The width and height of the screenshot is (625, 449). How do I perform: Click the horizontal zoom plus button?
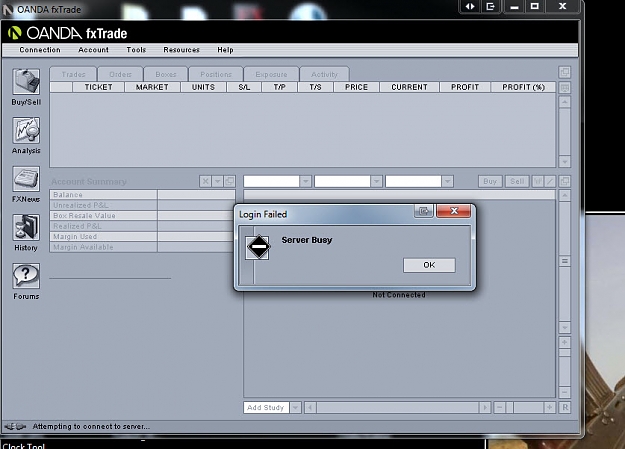(550, 408)
